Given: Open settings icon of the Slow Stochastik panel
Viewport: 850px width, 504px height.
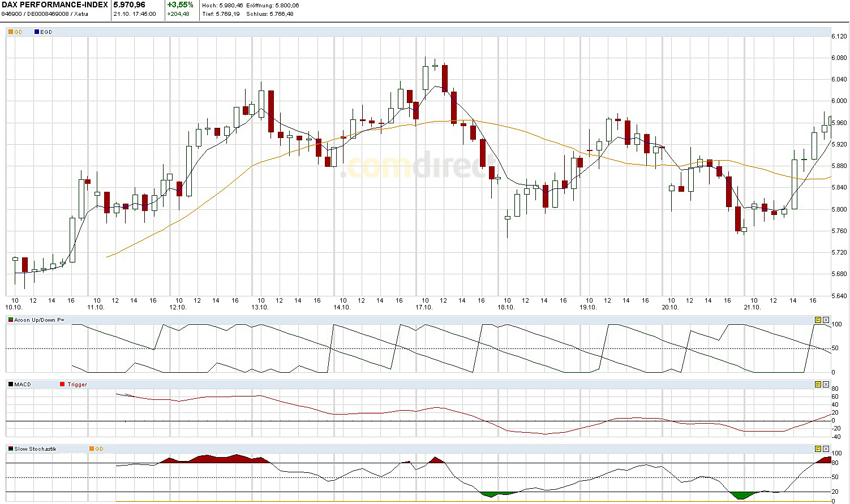Looking at the screenshot, I should [x=818, y=449].
